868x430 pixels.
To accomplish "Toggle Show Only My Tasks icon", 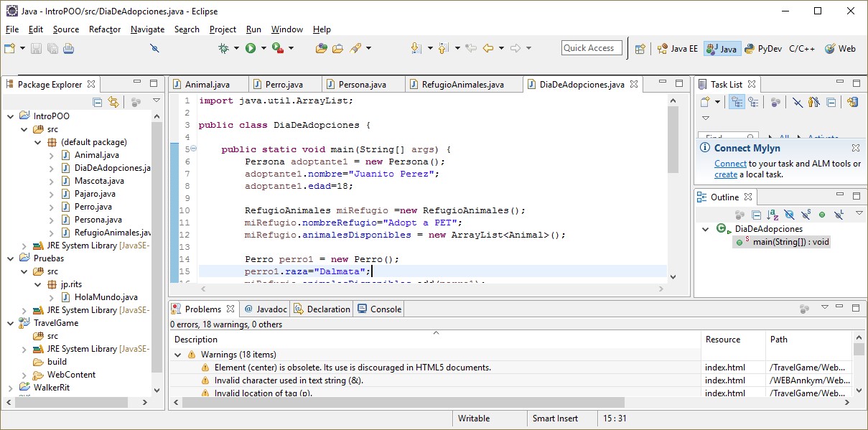I will click(x=813, y=102).
